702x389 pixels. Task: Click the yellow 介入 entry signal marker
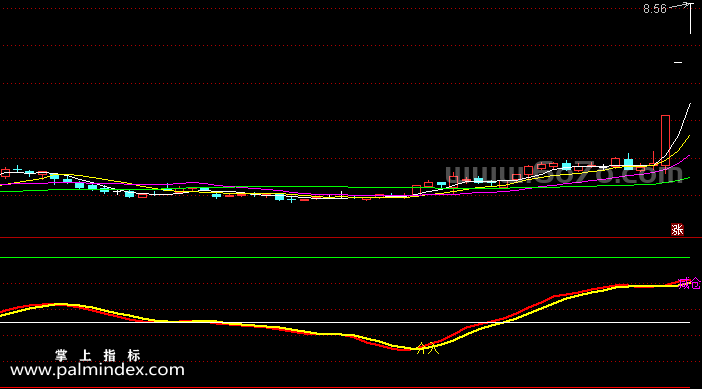pos(428,348)
